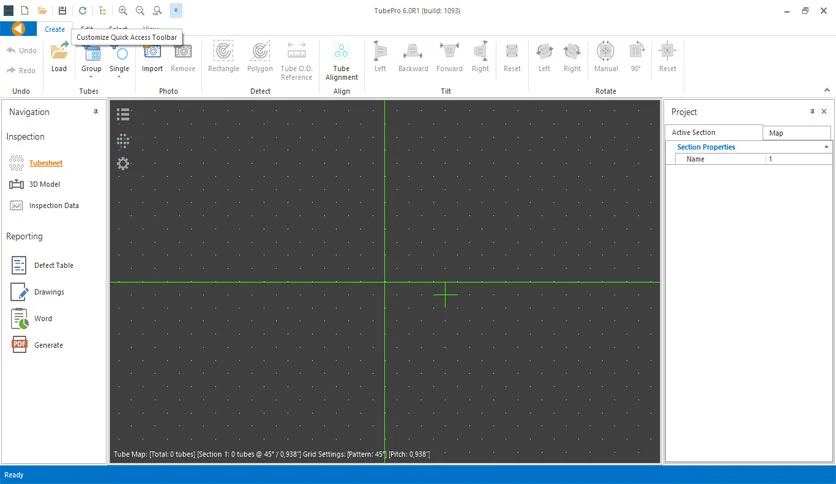
Task: Pin the Project panel
Action: click(x=812, y=112)
